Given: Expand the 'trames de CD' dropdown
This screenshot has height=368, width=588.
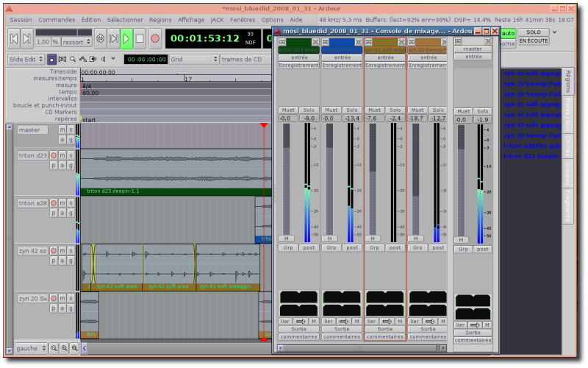Looking at the screenshot, I should pyautogui.click(x=245, y=59).
